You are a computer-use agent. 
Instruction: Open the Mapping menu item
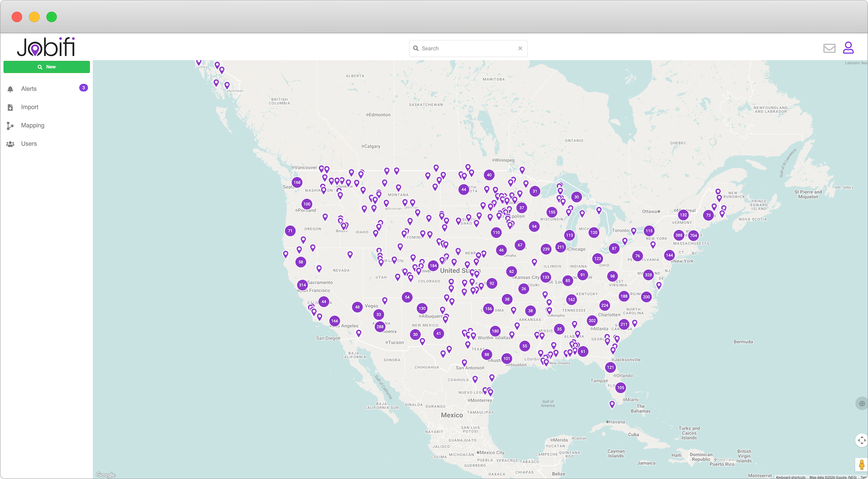click(33, 125)
